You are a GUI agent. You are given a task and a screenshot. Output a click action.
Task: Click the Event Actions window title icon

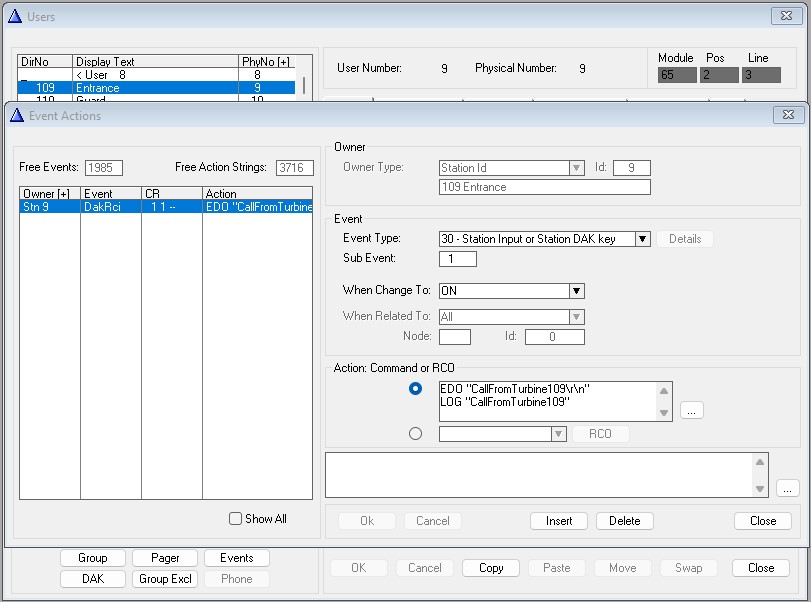tap(16, 116)
